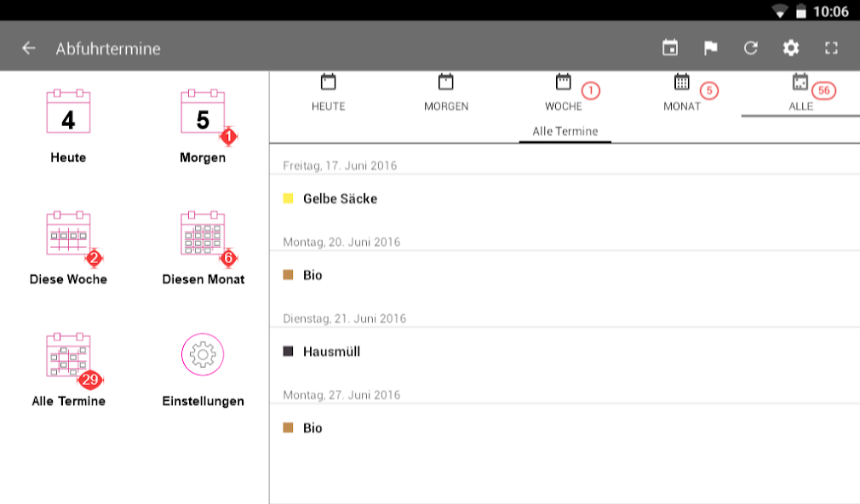This screenshot has height=504, width=860.
Task: Open the calendar-today icon in the toolbar
Action: coord(669,49)
